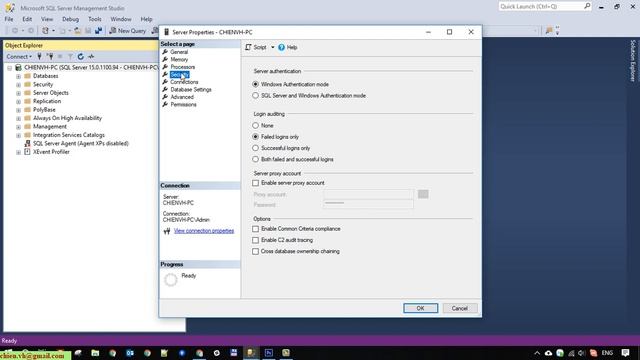Enable server proxy account checkbox
The height and width of the screenshot is (360, 640).
click(256, 183)
